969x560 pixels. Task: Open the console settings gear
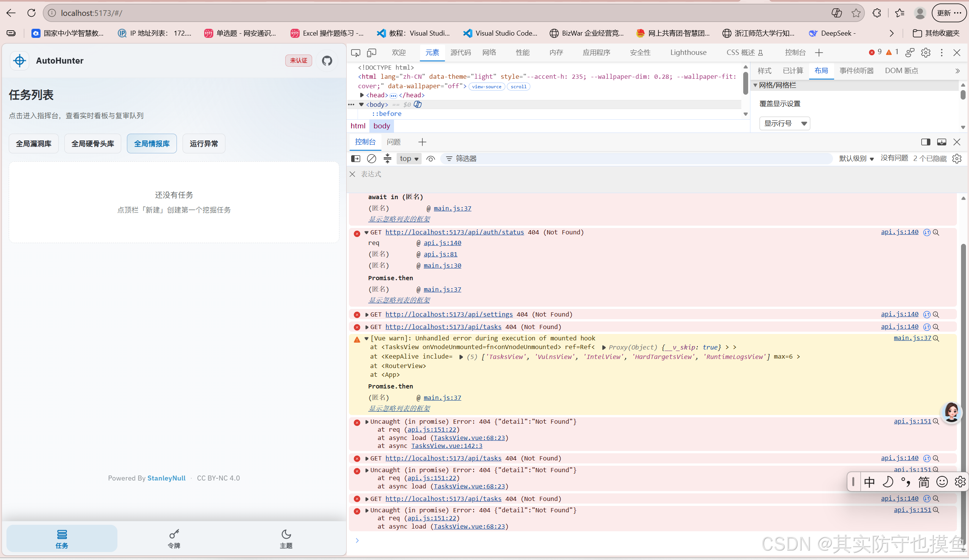[x=957, y=159]
